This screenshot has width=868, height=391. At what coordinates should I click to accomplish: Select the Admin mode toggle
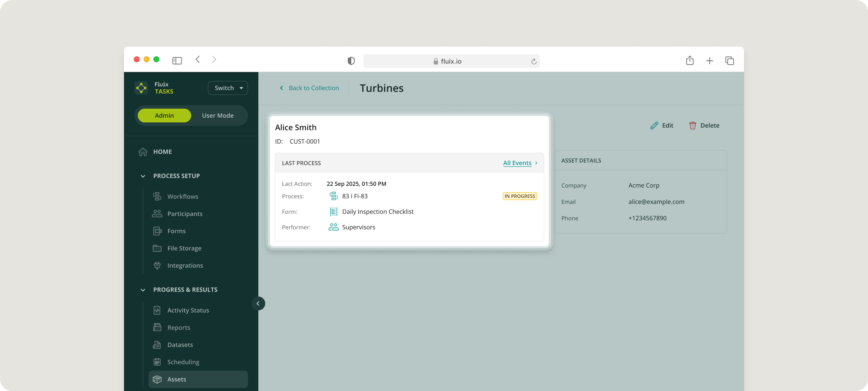164,115
